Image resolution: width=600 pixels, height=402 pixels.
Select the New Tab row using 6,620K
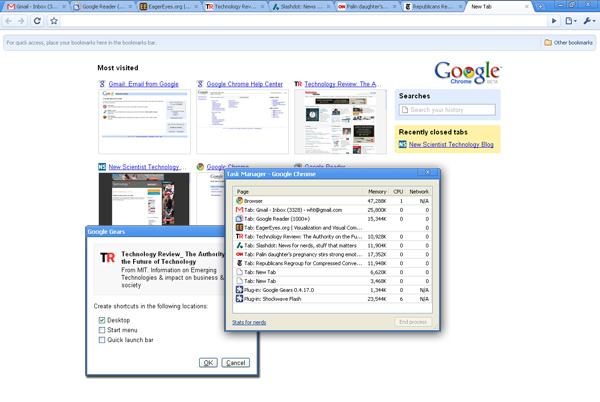point(333,272)
